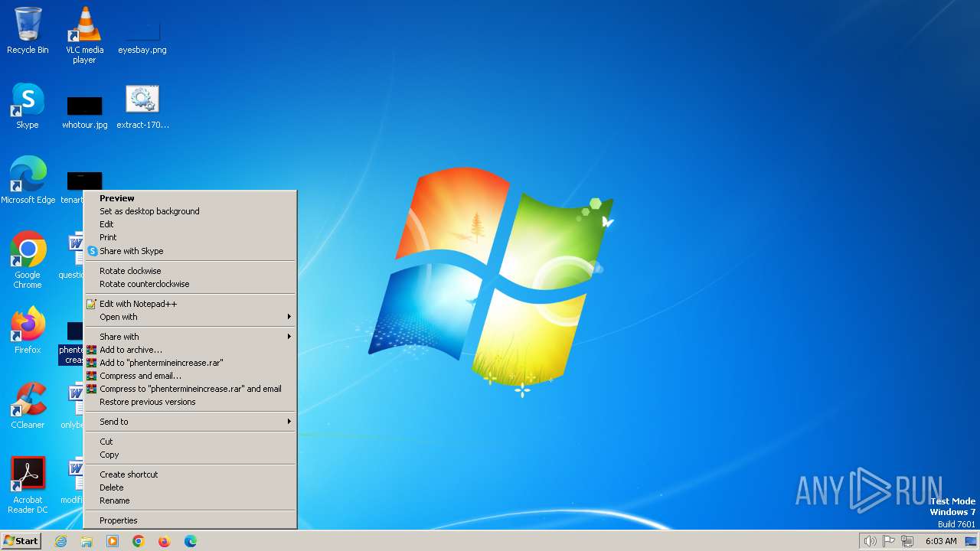Choose Preview in the context menu
This screenshot has height=551, width=980.
click(190, 198)
